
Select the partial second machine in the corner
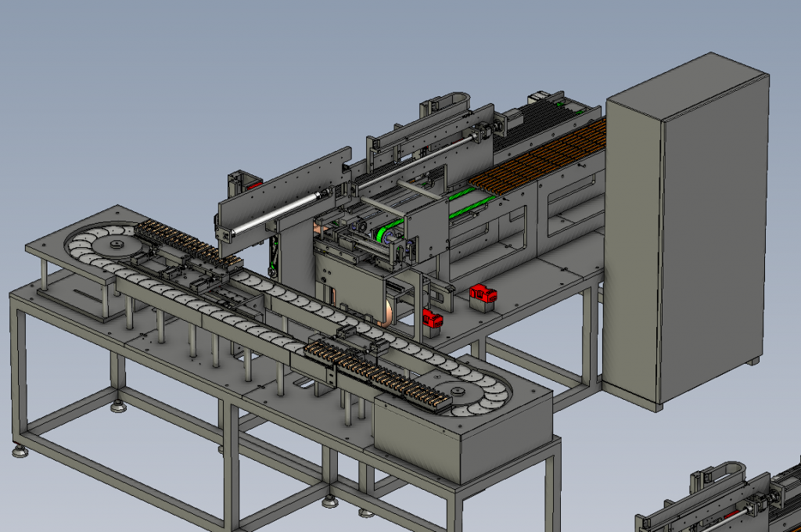pyautogui.click(x=717, y=496)
